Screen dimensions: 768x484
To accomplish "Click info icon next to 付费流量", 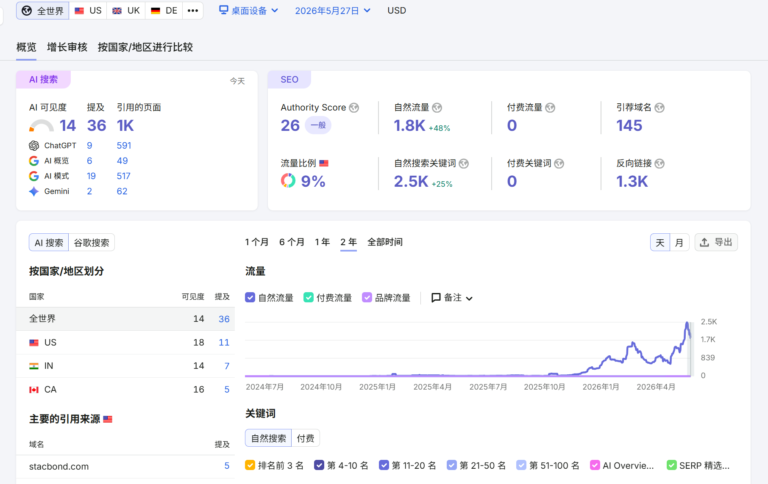I will point(550,108).
